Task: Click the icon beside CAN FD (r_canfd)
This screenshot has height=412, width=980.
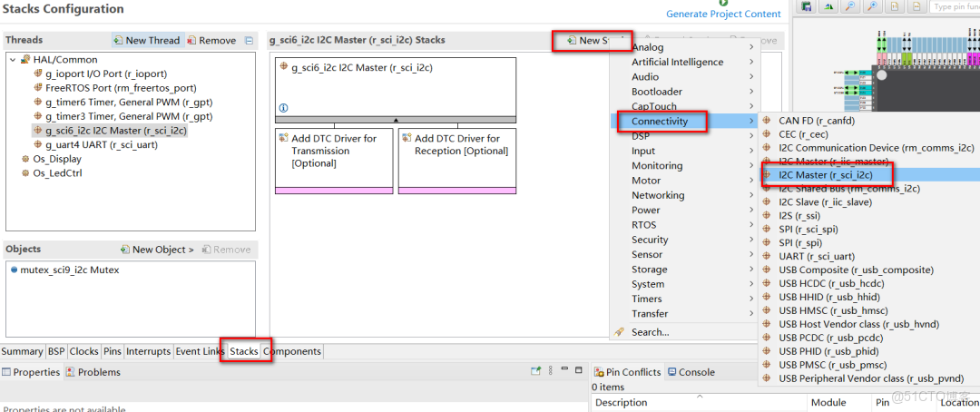Action: tap(767, 120)
